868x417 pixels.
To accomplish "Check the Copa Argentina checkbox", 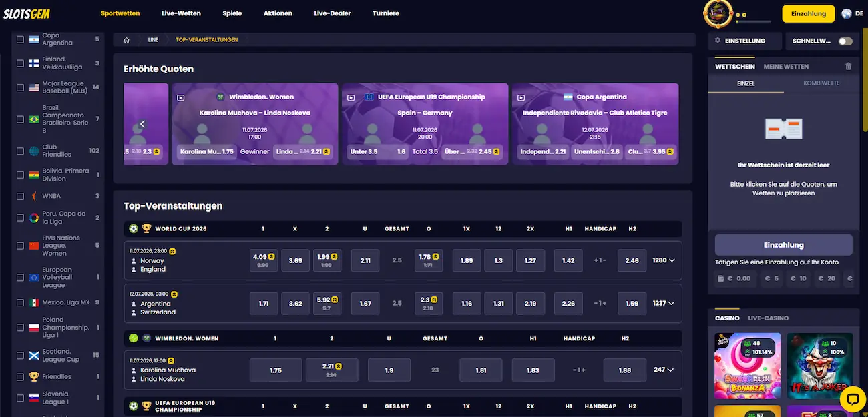I will click(20, 39).
